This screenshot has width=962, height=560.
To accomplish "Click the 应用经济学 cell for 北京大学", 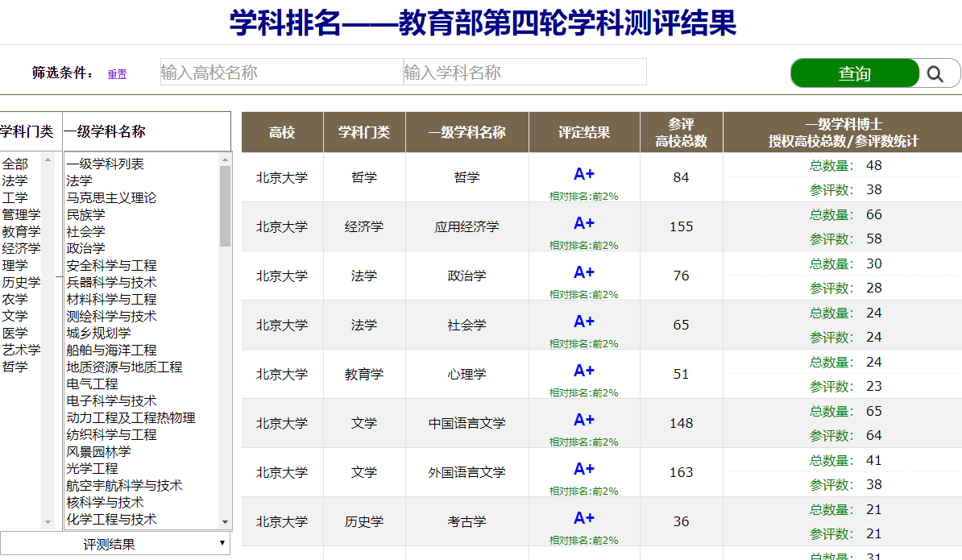I will click(466, 226).
